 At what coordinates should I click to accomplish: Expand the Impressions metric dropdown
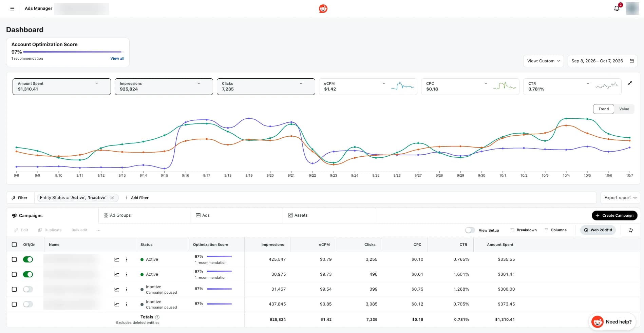click(198, 83)
